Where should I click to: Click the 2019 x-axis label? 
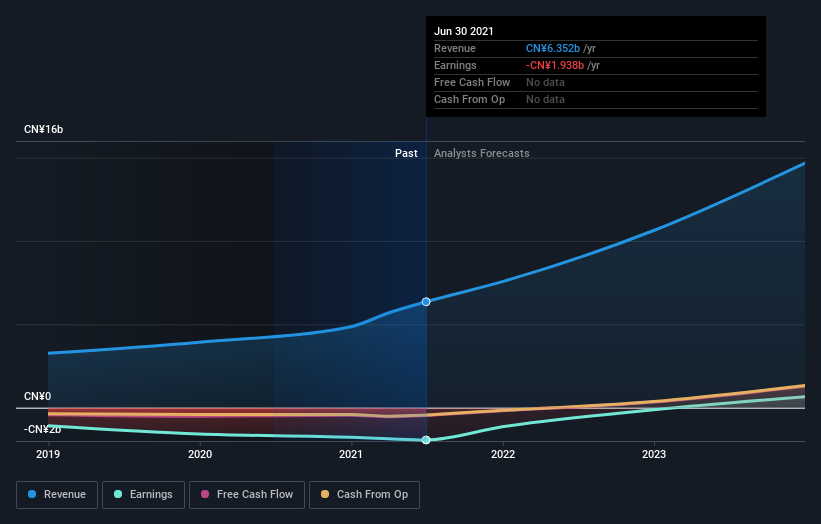pos(48,454)
